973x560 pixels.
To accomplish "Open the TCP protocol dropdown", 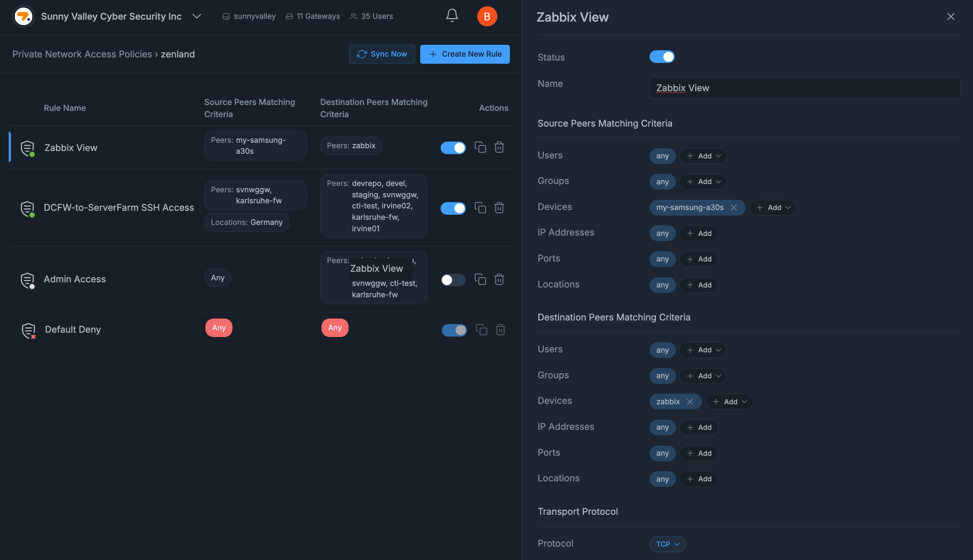I will 667,544.
